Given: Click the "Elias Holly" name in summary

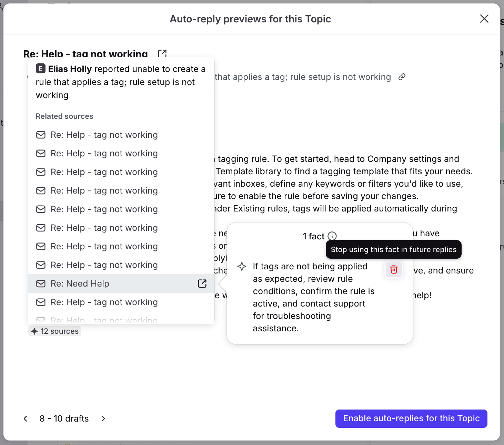Looking at the screenshot, I should (x=70, y=69).
